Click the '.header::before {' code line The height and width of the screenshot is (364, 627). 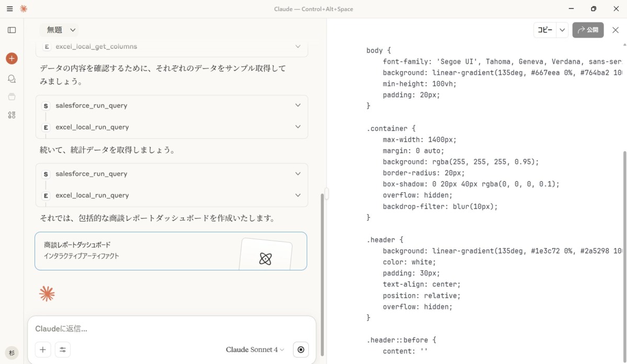(401, 340)
